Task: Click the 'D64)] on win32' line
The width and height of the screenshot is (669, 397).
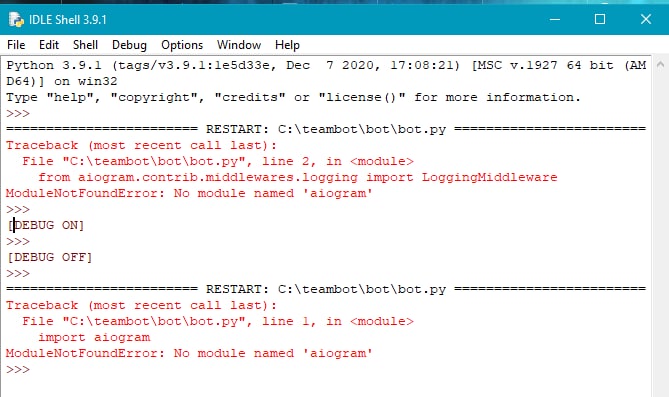Action: [61, 81]
